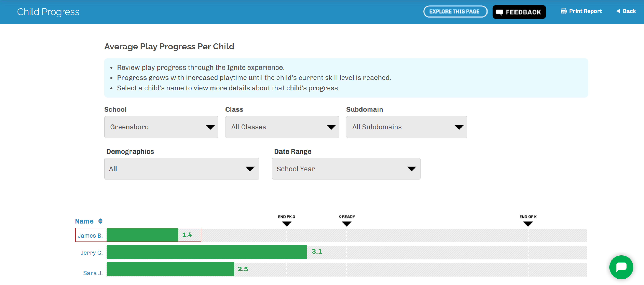Select Jerry G. name link
The height and width of the screenshot is (285, 644).
tap(92, 252)
